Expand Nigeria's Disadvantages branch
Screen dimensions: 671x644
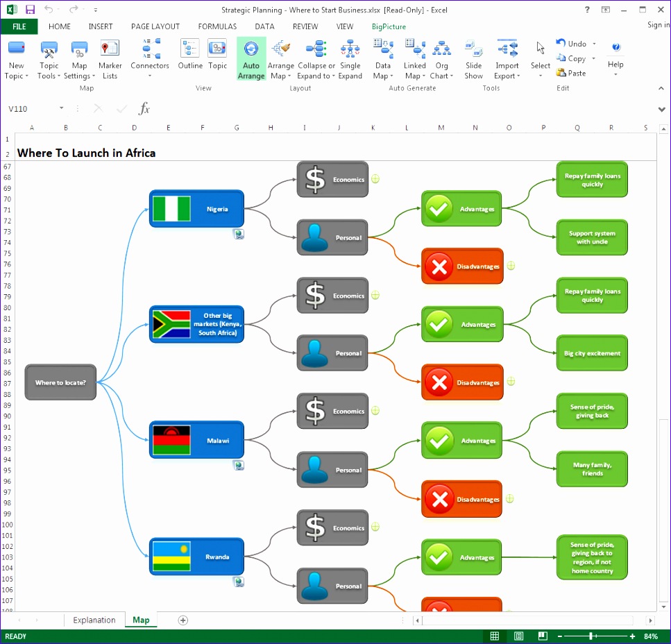[x=511, y=266]
